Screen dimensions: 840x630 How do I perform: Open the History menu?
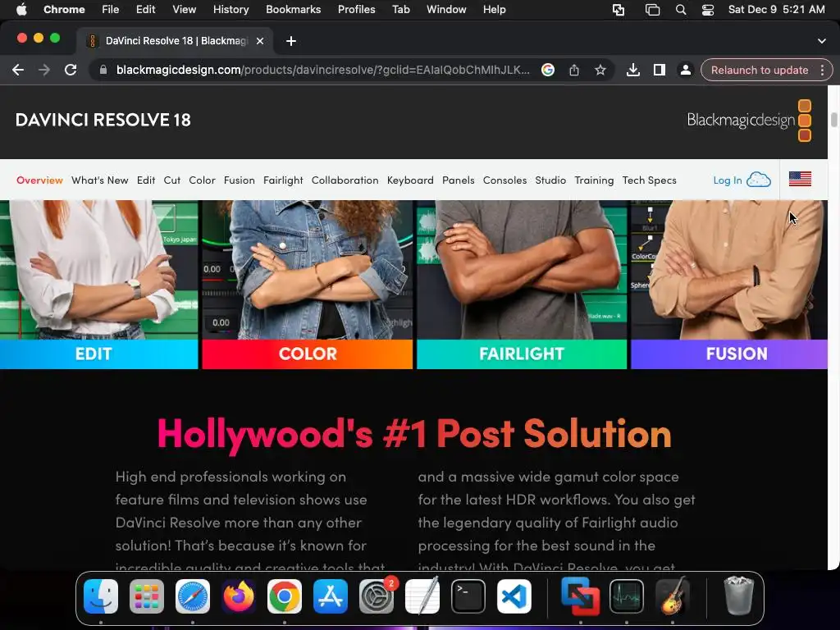point(231,10)
